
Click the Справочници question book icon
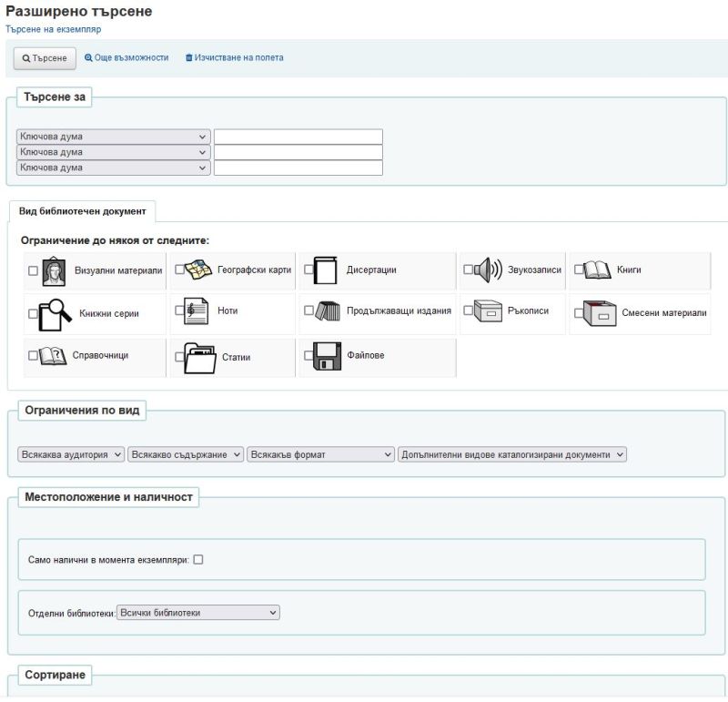point(53,356)
